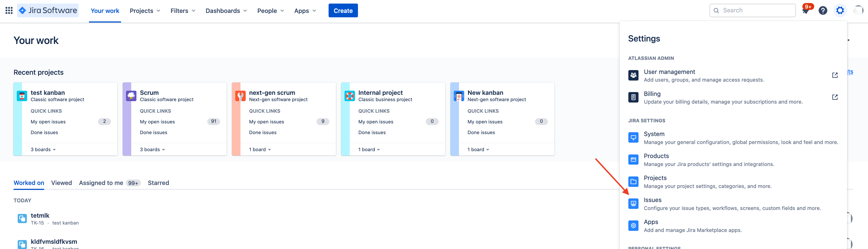Click in the Search field

(x=752, y=10)
